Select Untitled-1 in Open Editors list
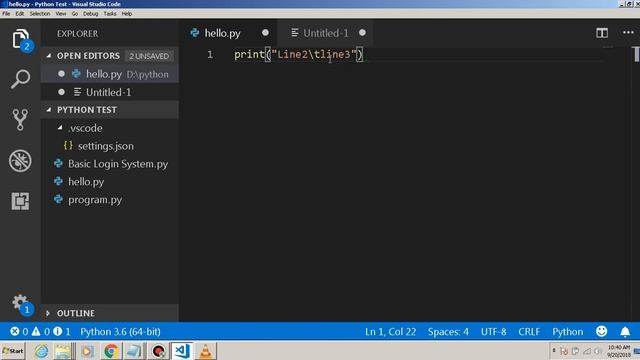Screen dimensions: 640x360 tap(110, 92)
